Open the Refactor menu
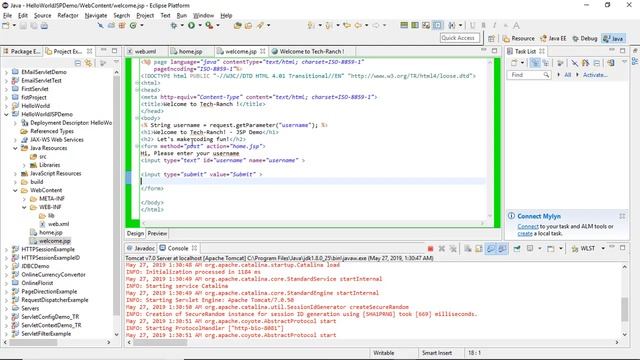The height and width of the screenshot is (360, 640). (68, 16)
